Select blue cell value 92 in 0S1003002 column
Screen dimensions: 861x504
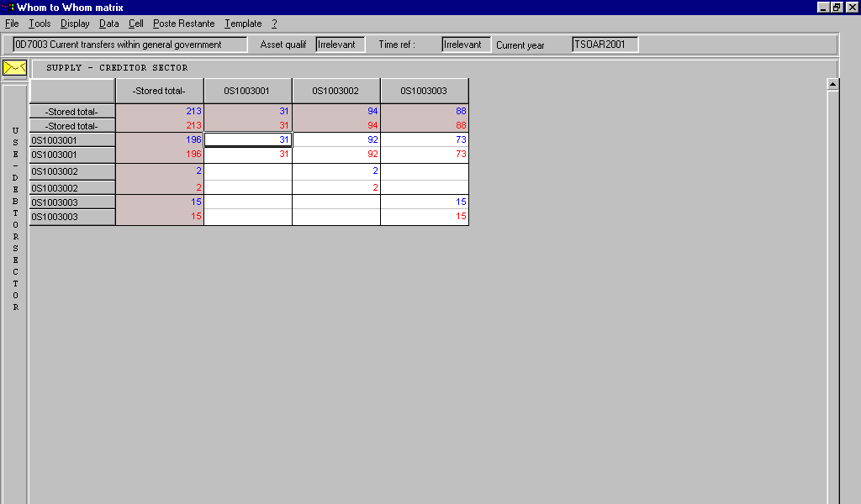[336, 140]
